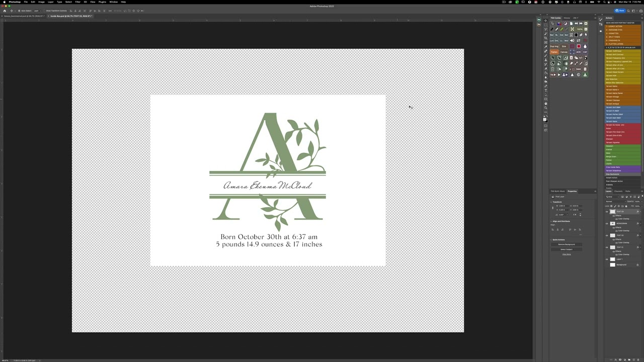Click the rotation angle input field

tap(563, 215)
